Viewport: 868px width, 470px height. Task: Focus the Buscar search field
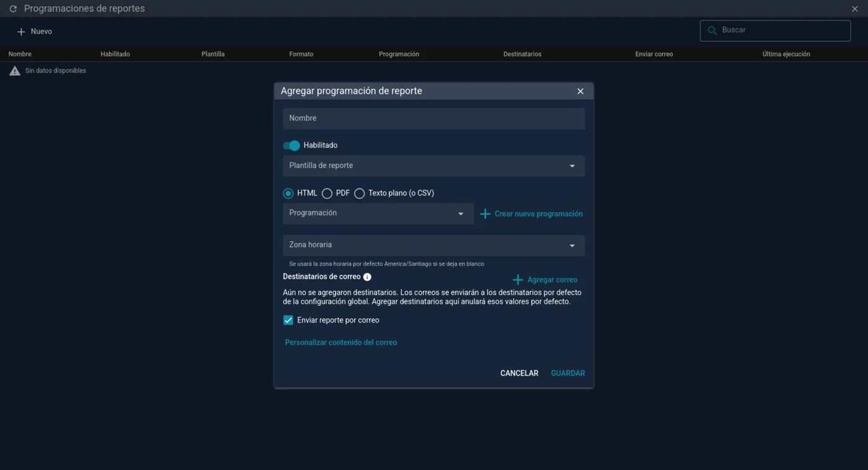coord(775,30)
